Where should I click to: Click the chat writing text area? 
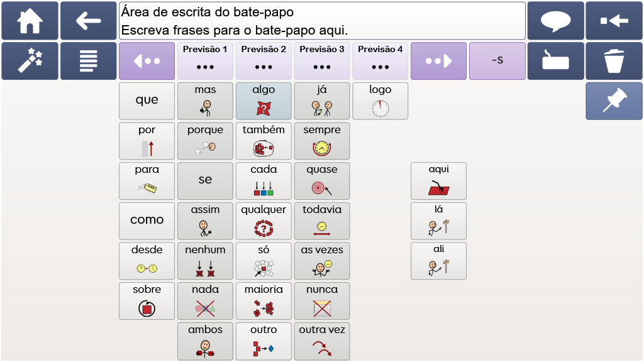[x=322, y=21]
